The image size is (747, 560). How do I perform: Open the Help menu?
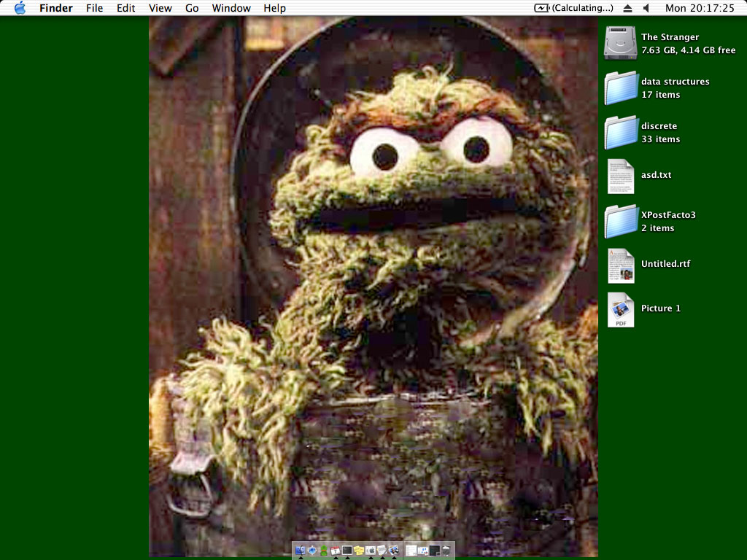click(274, 8)
